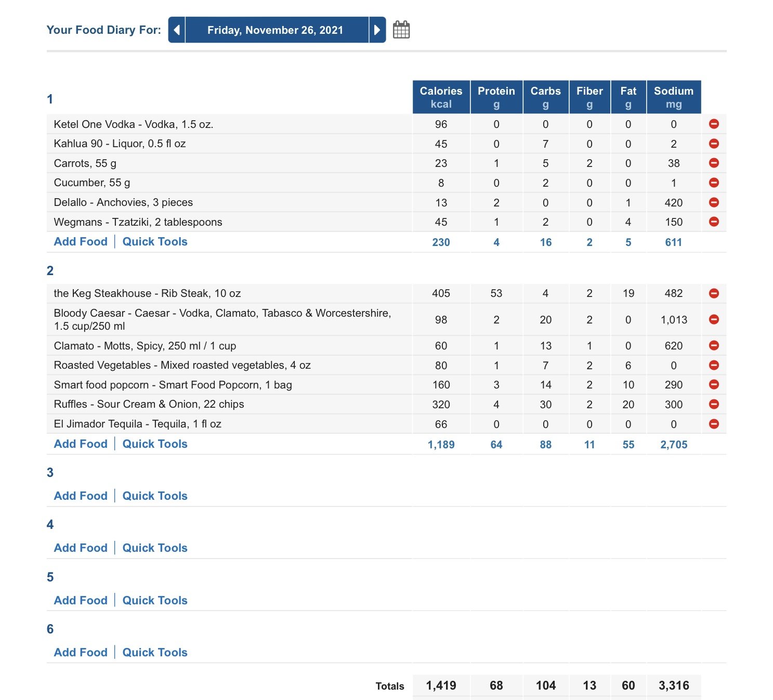Remove the Carrots entry

pos(714,163)
